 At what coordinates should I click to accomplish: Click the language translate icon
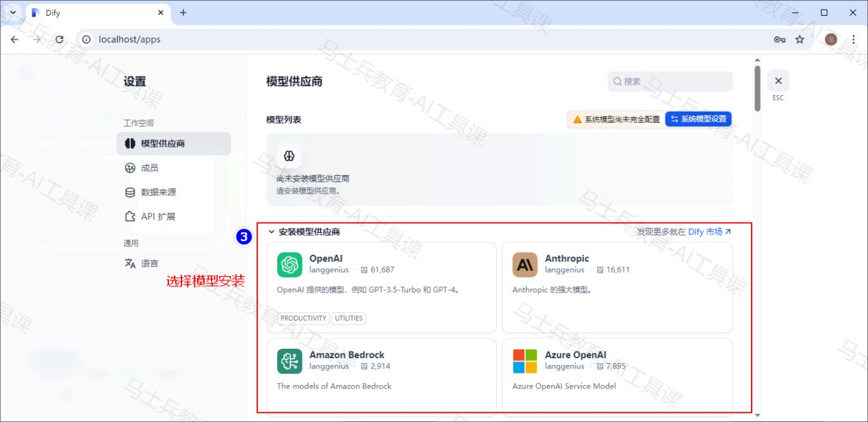pos(130,264)
